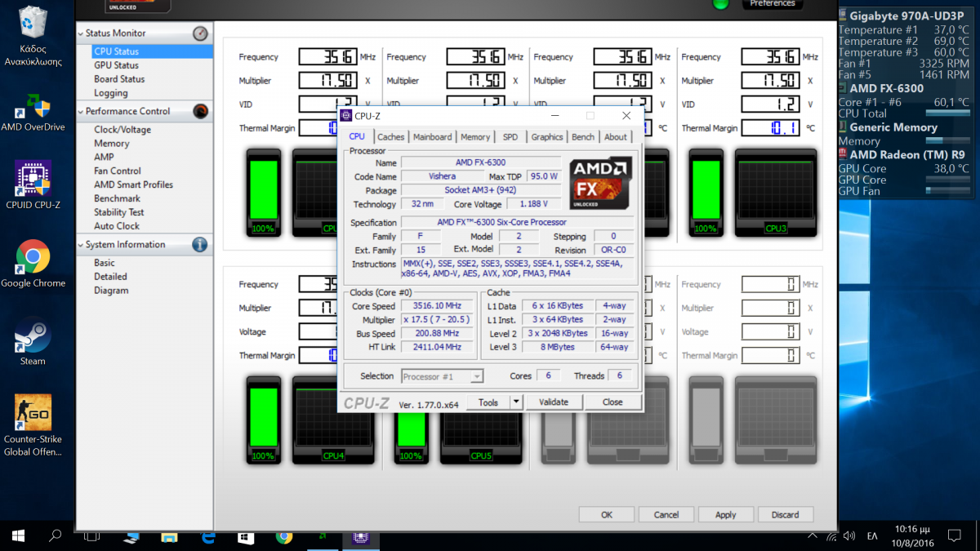Viewport: 980px width, 551px height.
Task: Collapse the Performance Control section
Action: pos(81,111)
